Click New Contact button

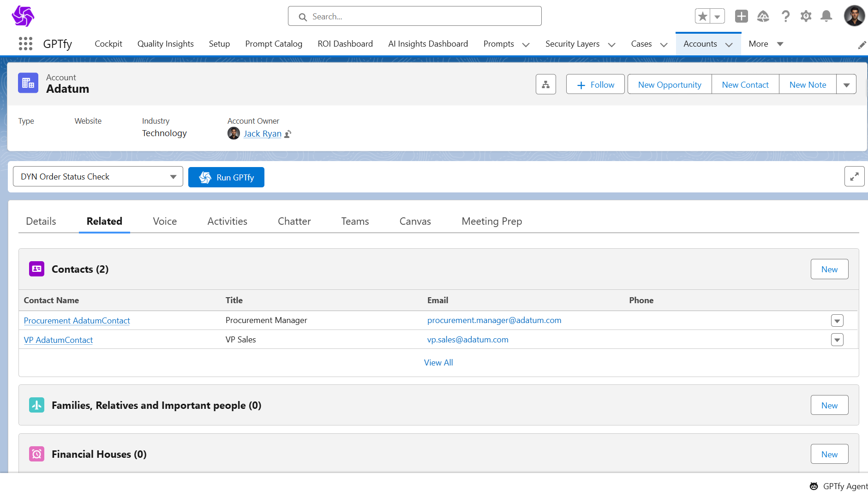coord(745,84)
